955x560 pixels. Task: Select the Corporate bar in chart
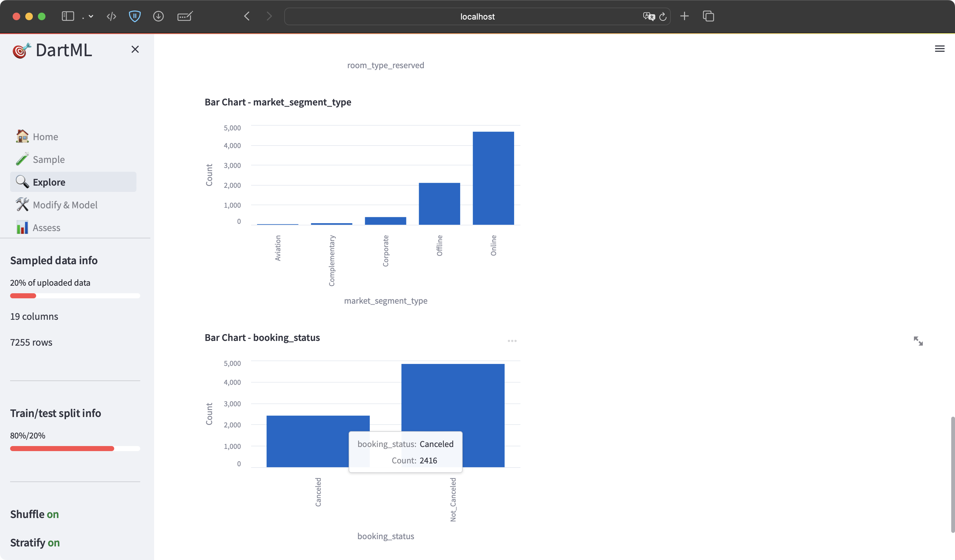[385, 221]
